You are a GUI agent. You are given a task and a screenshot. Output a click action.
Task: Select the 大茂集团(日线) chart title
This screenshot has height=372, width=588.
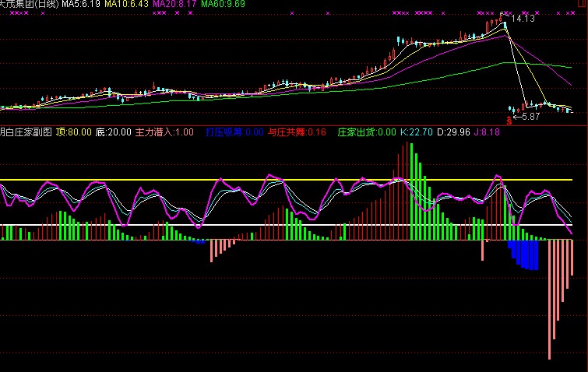click(x=30, y=4)
